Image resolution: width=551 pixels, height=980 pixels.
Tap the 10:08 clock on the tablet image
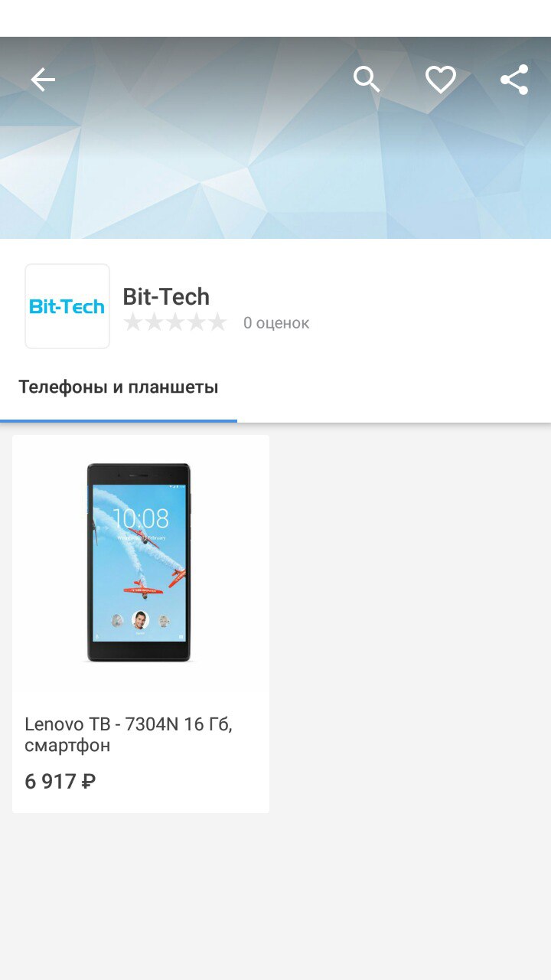(x=141, y=518)
